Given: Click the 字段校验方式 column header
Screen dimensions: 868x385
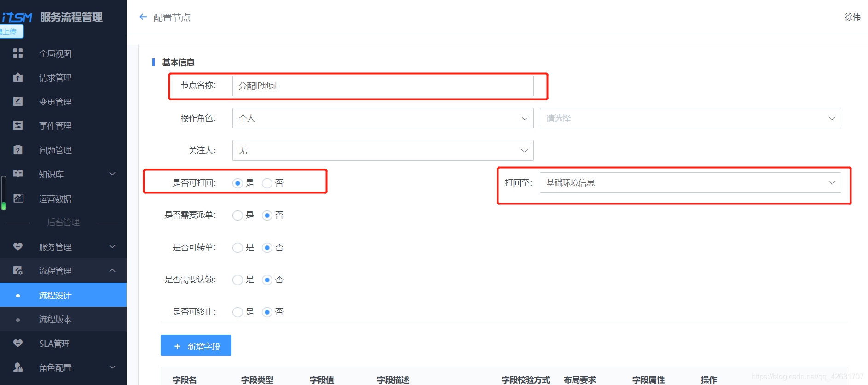Looking at the screenshot, I should click(526, 379).
